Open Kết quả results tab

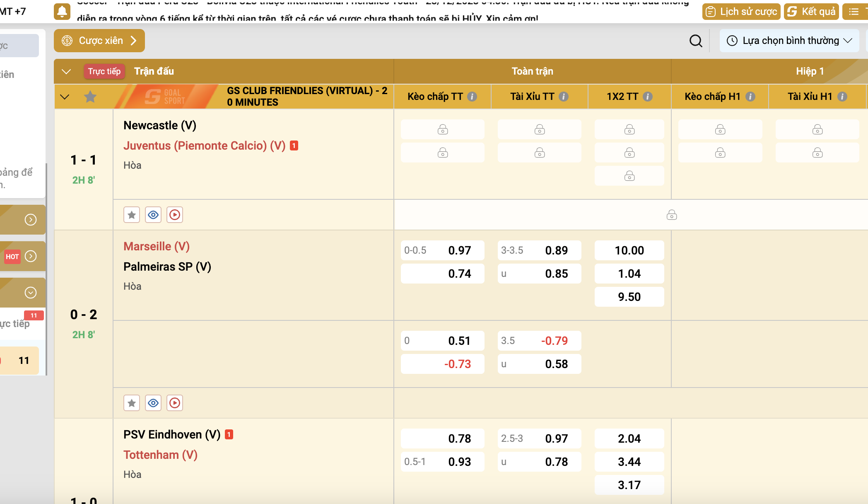coord(811,12)
